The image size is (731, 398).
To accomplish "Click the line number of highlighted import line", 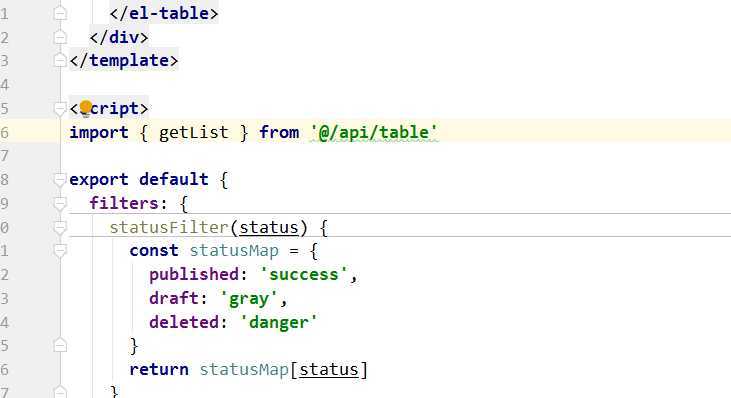I will 5,132.
